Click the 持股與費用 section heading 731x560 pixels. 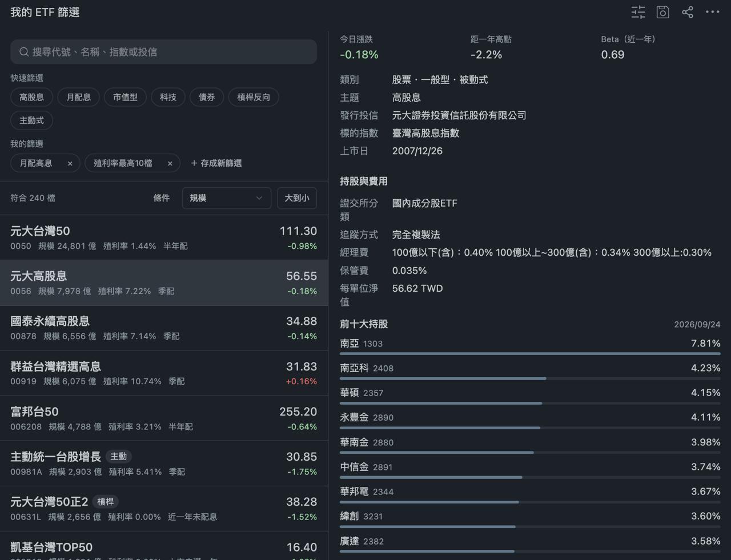[363, 181]
